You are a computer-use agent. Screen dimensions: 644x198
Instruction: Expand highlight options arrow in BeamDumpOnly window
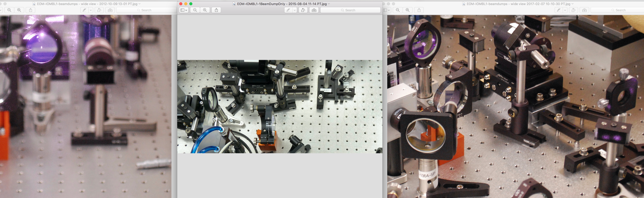point(295,10)
